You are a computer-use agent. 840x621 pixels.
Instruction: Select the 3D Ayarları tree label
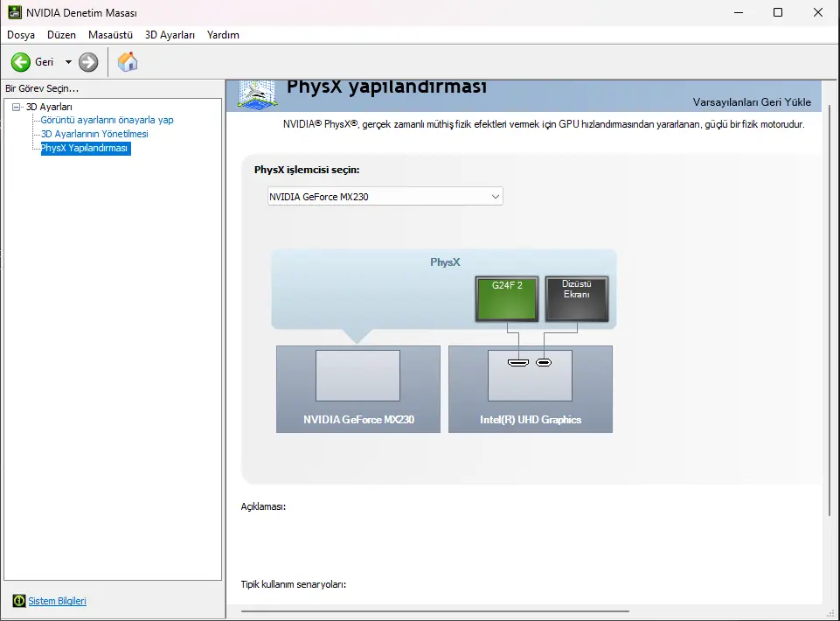coord(49,107)
